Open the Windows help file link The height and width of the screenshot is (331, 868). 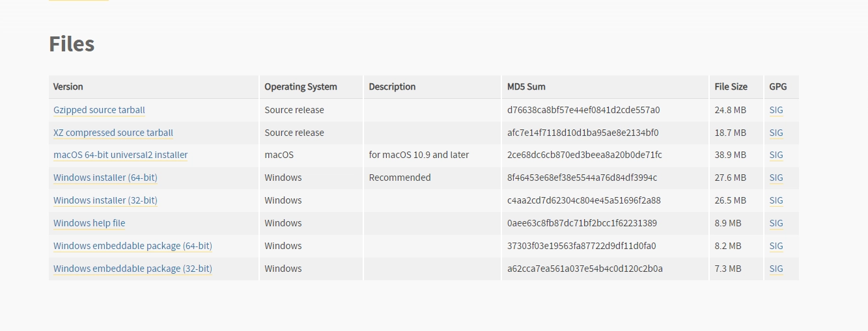pos(89,223)
